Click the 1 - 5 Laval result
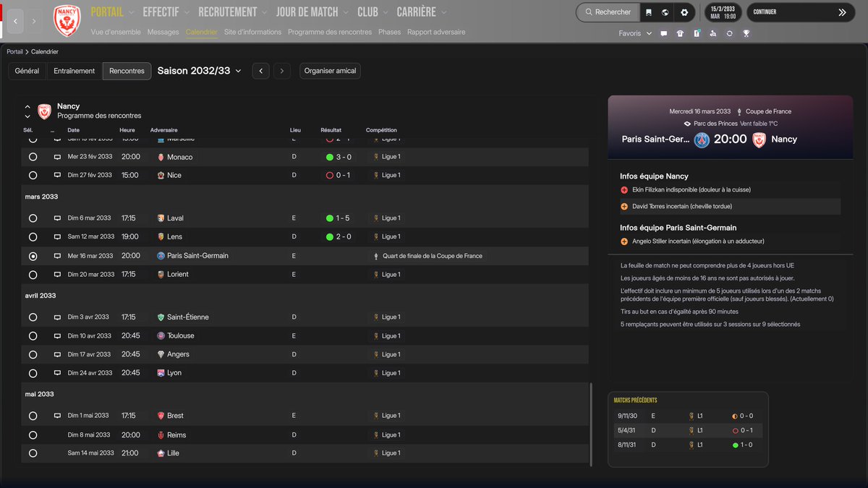868x488 pixels. click(x=339, y=218)
